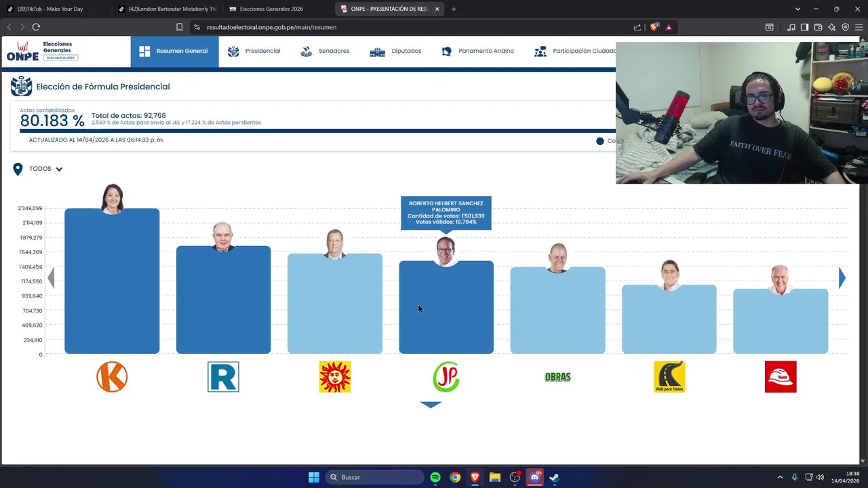Open the Brave Wallet icon

tap(818, 27)
